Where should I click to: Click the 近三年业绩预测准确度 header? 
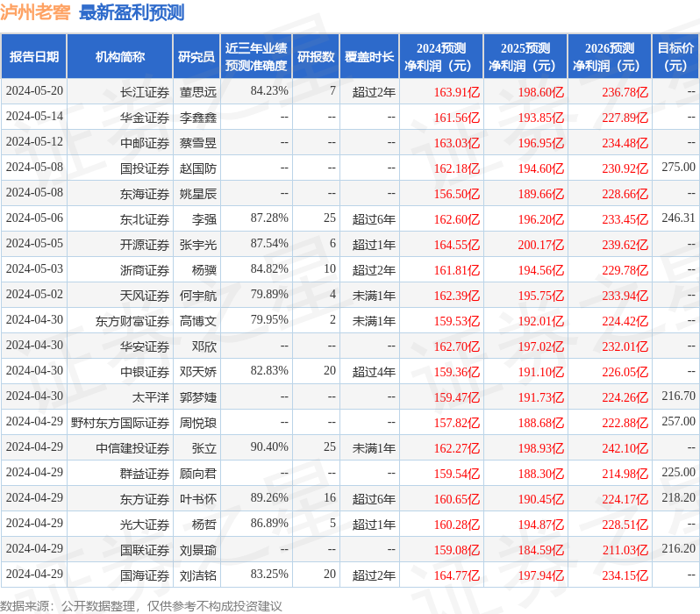pos(256,57)
